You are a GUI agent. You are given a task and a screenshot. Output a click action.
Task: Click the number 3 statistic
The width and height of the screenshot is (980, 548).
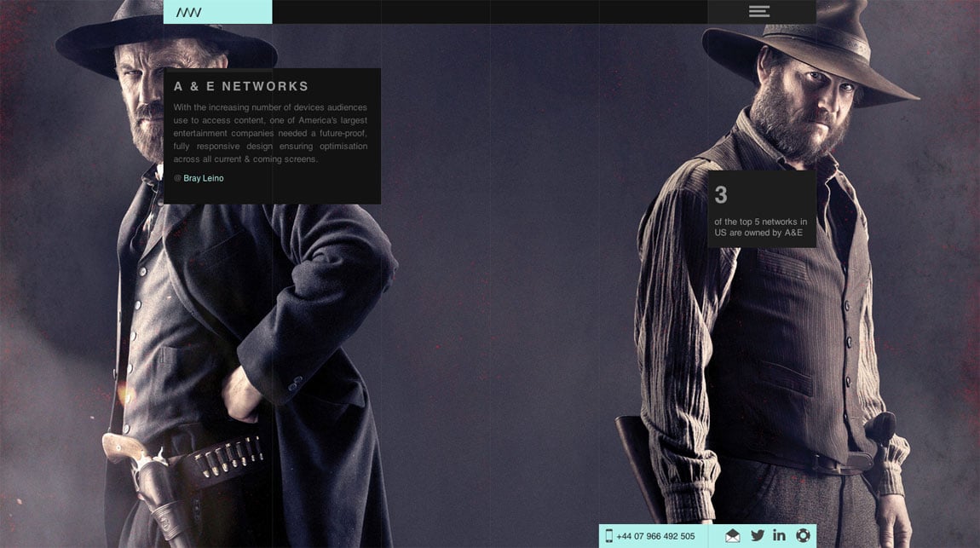721,194
